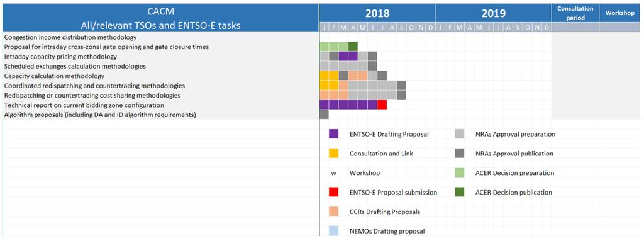
Task: Click the red ENTSO-E Proposal submission legend swatch
Action: (x=333, y=192)
